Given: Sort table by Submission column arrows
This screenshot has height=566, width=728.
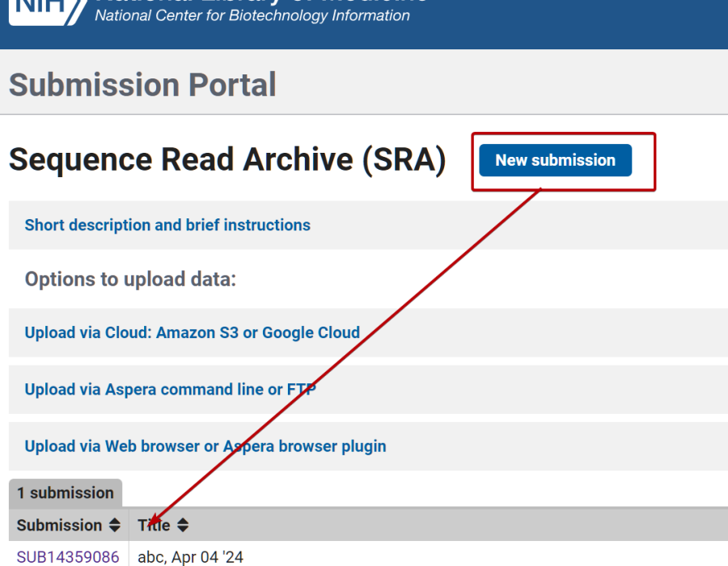Looking at the screenshot, I should [115, 526].
